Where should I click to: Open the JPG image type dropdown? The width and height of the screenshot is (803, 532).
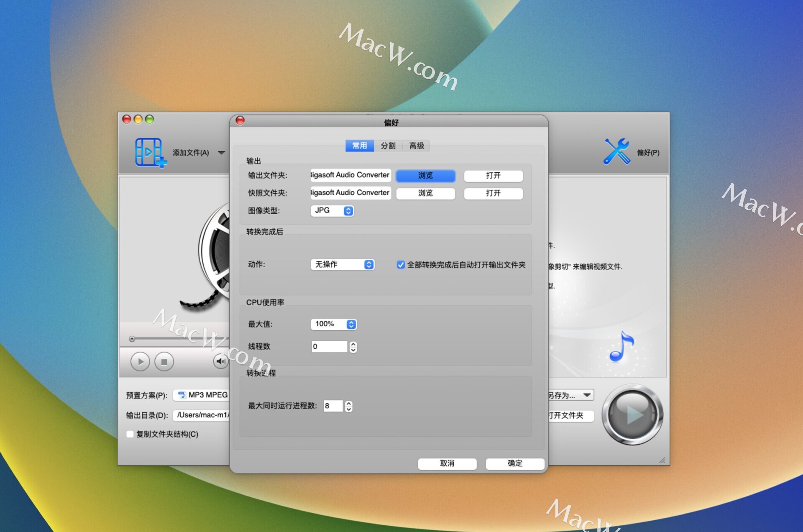click(332, 210)
